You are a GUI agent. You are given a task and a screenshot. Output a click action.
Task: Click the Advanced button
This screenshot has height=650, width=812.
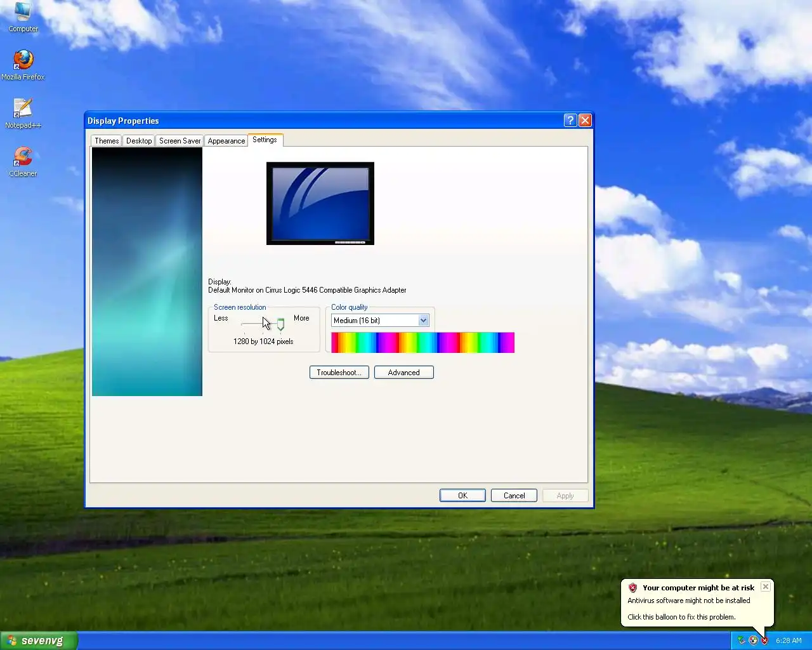click(403, 373)
